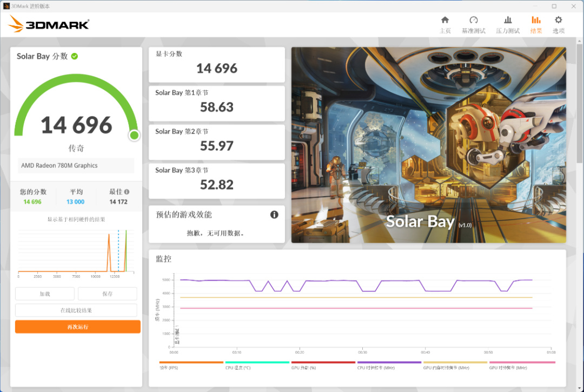The width and height of the screenshot is (584, 392).
Task: Maximize the 3DMark window
Action: pyautogui.click(x=554, y=6)
